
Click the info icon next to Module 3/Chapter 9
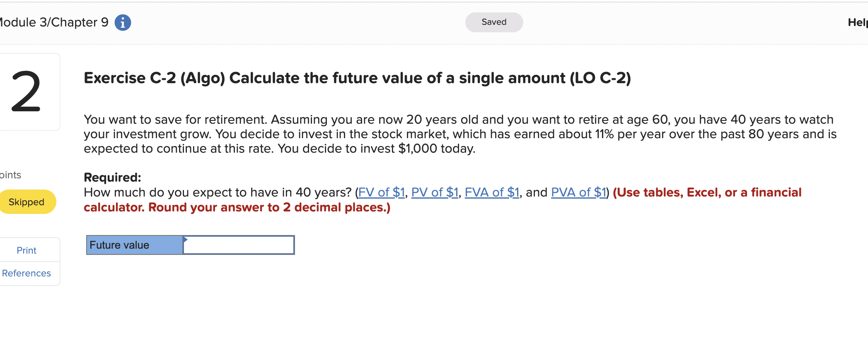(122, 22)
